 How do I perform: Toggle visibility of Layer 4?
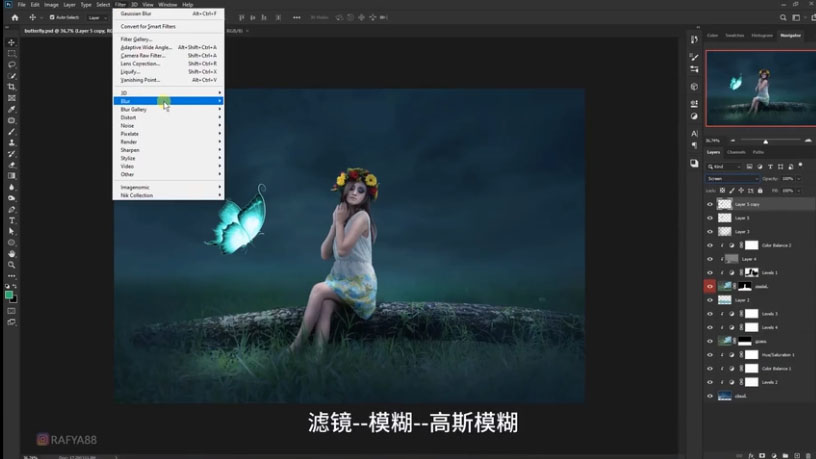click(710, 259)
